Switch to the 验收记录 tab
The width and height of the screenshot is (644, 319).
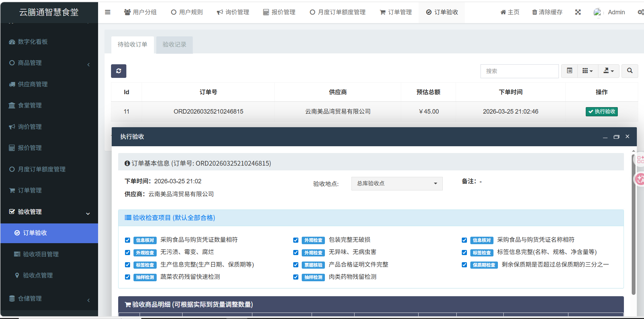[x=174, y=45]
